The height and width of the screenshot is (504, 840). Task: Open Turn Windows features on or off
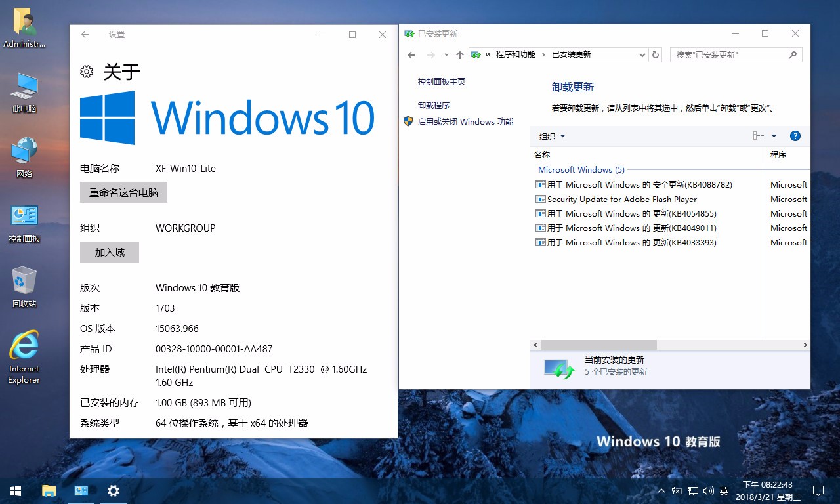click(x=465, y=121)
